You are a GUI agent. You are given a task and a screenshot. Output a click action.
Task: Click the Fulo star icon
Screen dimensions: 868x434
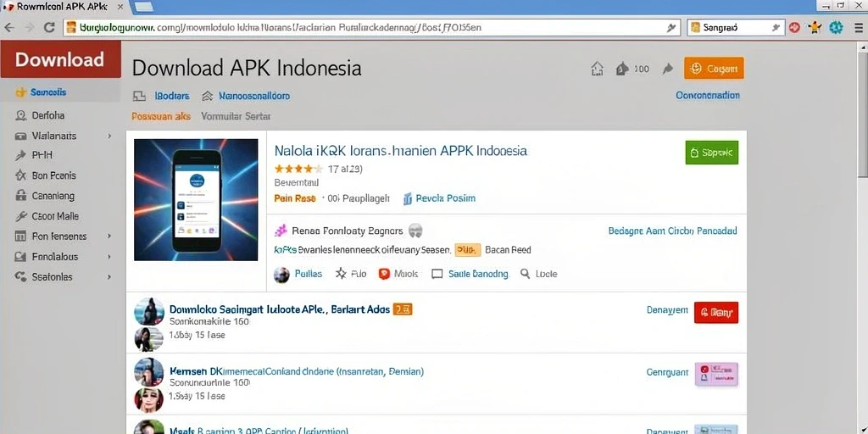tap(341, 274)
